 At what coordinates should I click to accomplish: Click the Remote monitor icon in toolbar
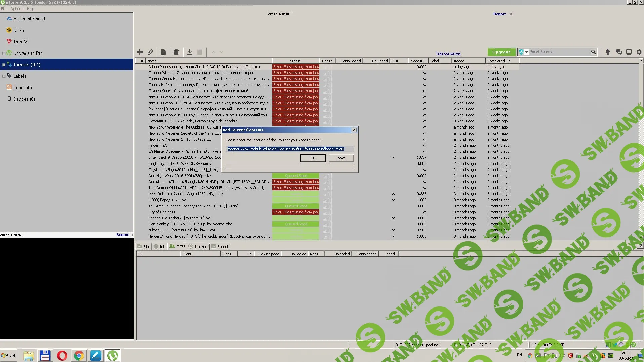coord(629,52)
